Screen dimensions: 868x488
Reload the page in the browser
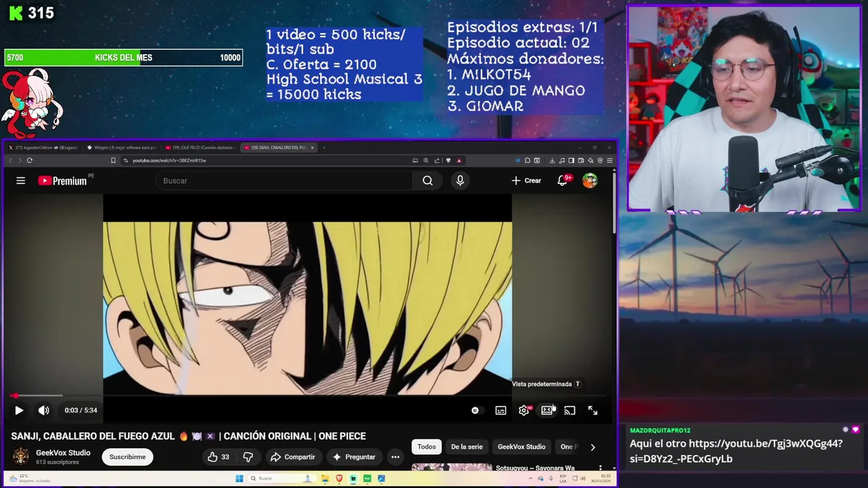click(x=29, y=161)
